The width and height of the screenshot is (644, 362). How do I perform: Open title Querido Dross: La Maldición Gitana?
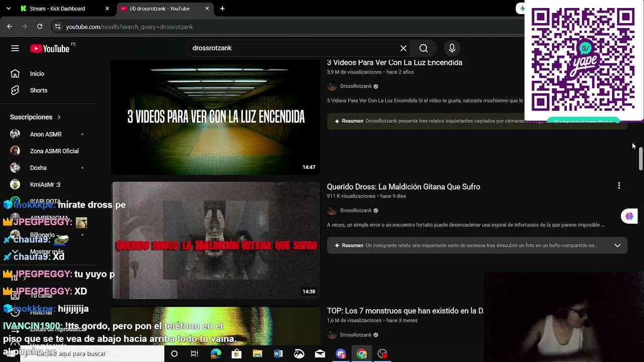(404, 187)
